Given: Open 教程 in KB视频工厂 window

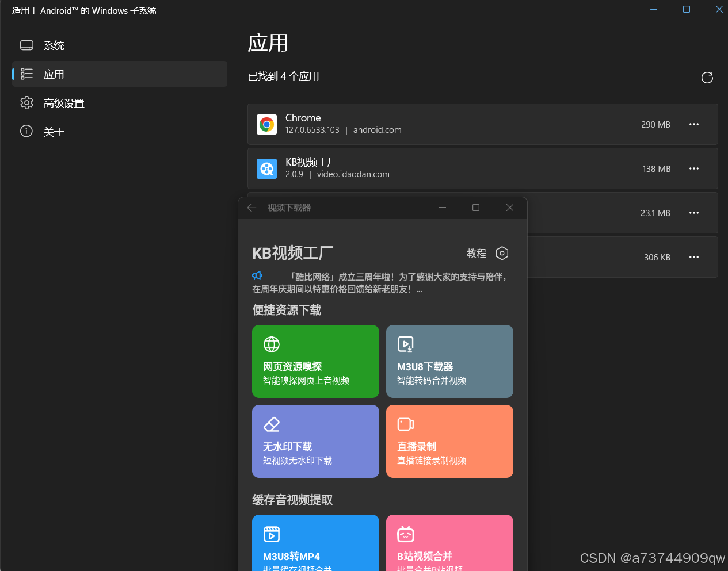Looking at the screenshot, I should 477,254.
